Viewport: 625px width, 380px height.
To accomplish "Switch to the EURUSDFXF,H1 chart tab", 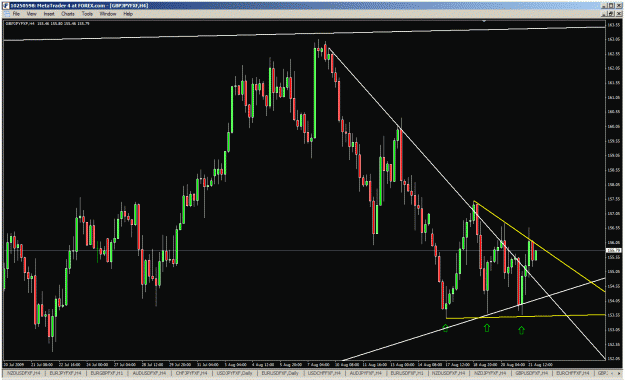I will point(407,373).
